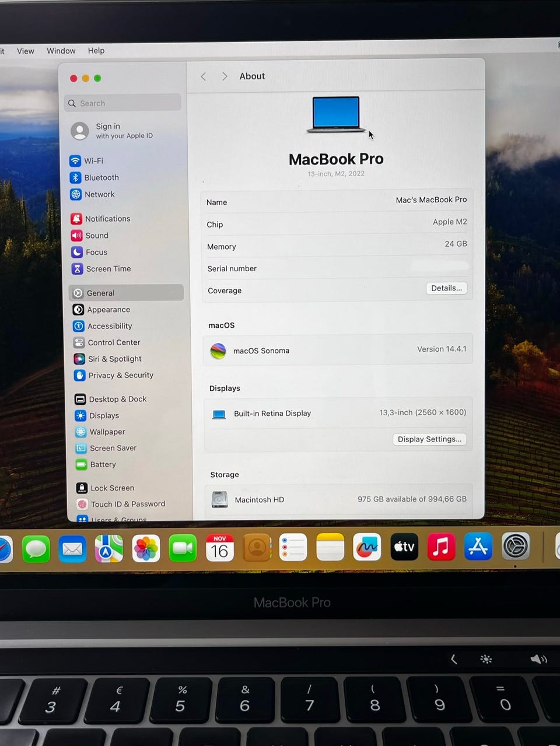Launch Messages from the Dock
Image resolution: width=560 pixels, height=746 pixels.
(36, 548)
